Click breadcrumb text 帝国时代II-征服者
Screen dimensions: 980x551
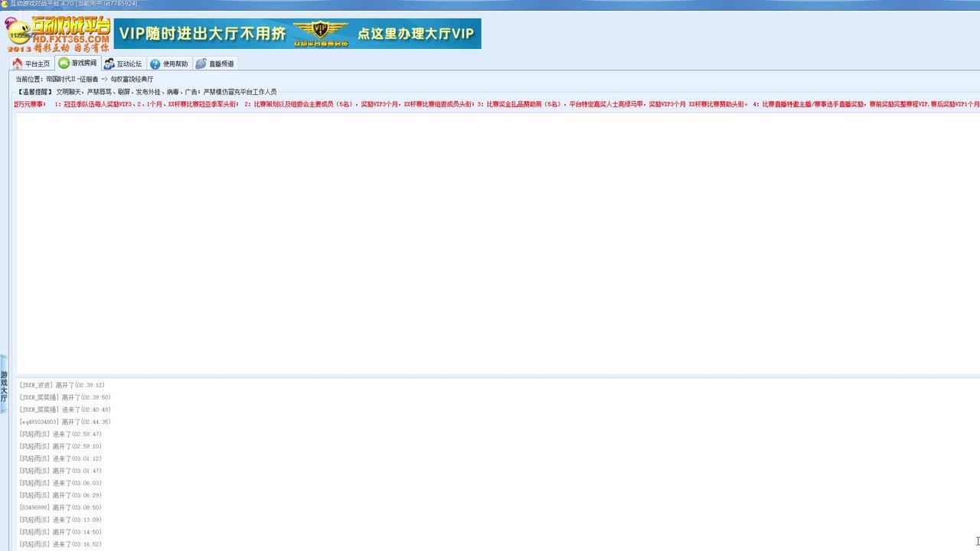pyautogui.click(x=72, y=80)
